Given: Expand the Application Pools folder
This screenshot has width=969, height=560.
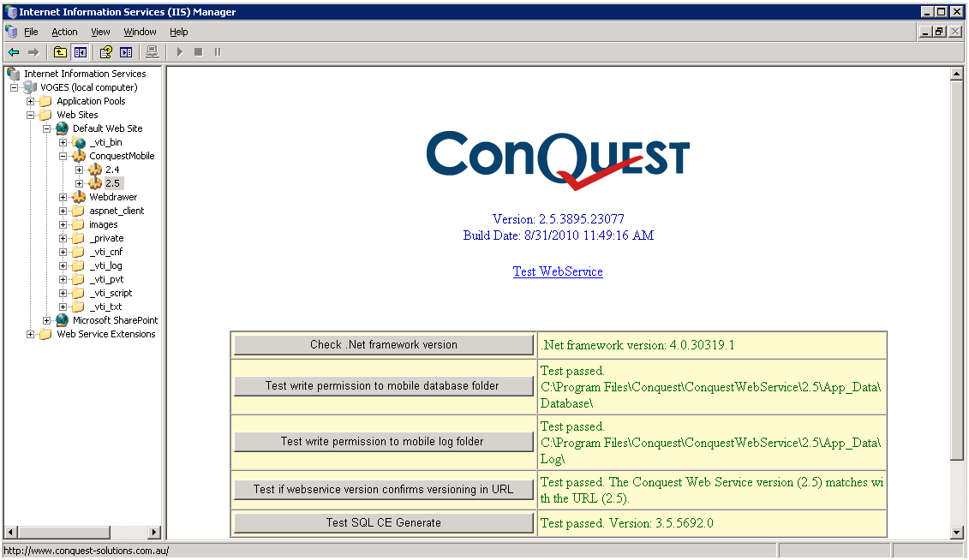Looking at the screenshot, I should click(30, 101).
